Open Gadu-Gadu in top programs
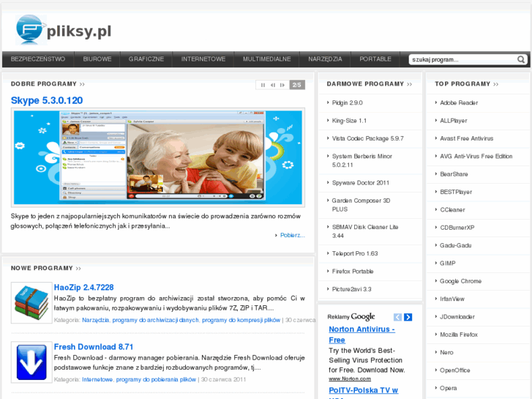The height and width of the screenshot is (399, 532). tap(455, 245)
